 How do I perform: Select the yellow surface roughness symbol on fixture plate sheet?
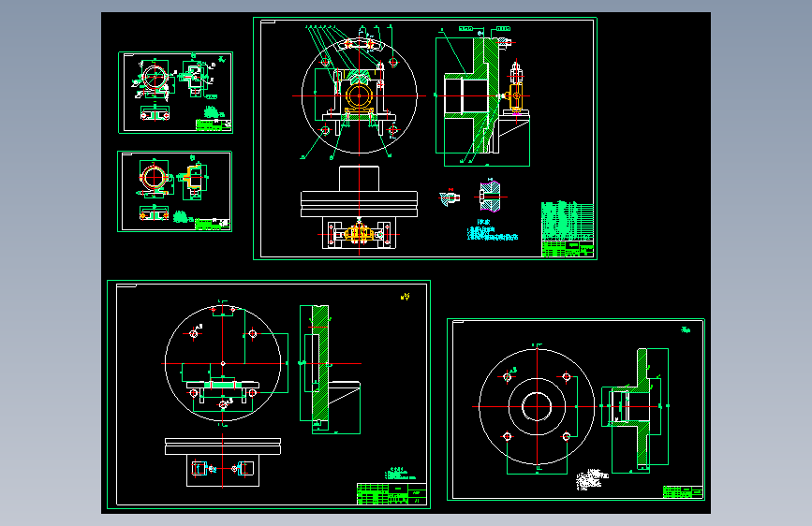(x=405, y=297)
